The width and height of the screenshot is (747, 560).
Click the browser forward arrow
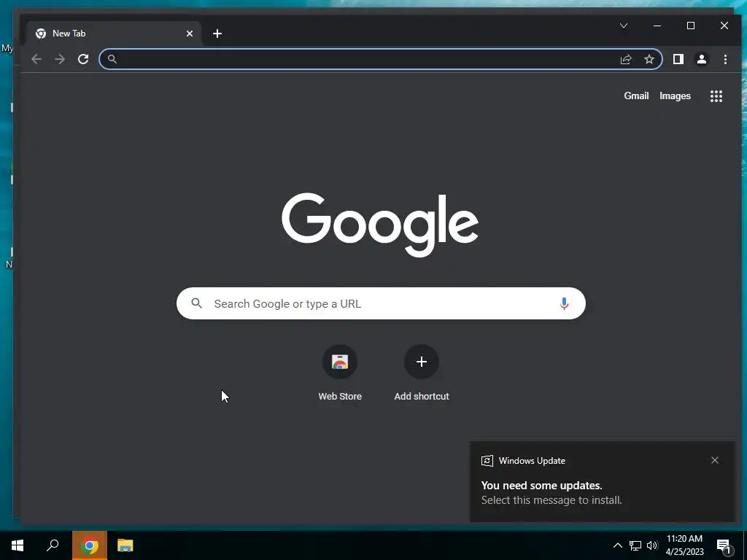pos(60,59)
